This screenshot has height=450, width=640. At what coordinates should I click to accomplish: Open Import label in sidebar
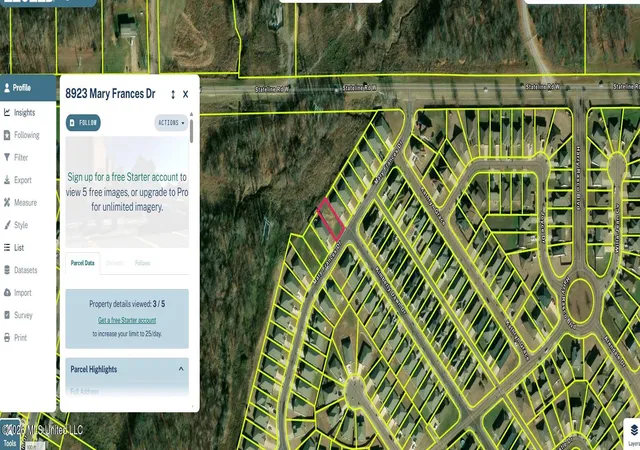(22, 293)
